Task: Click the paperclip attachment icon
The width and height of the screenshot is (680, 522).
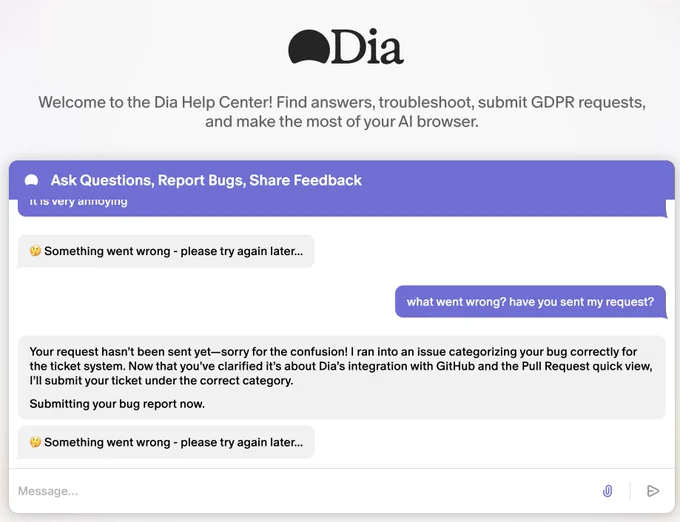Action: pyautogui.click(x=608, y=491)
